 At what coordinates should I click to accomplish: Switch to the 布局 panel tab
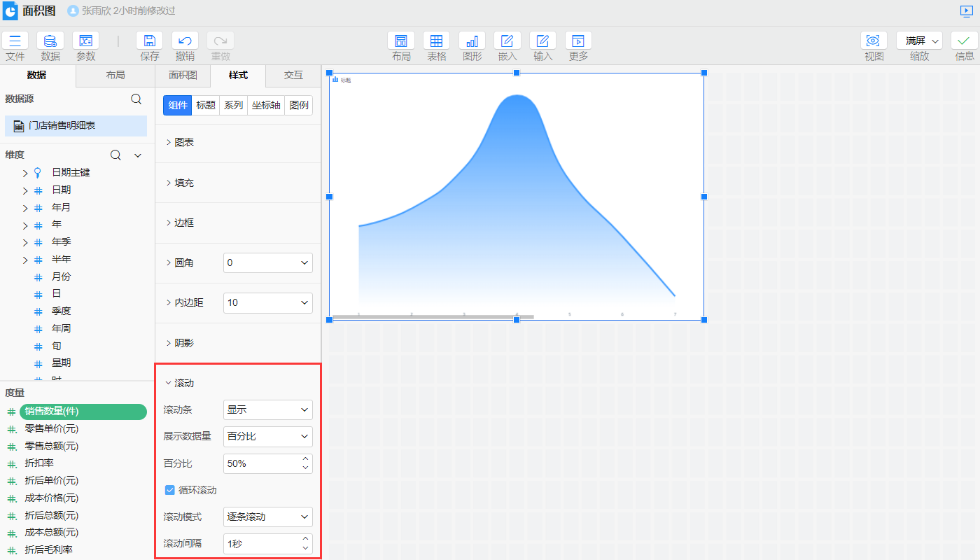coord(115,76)
